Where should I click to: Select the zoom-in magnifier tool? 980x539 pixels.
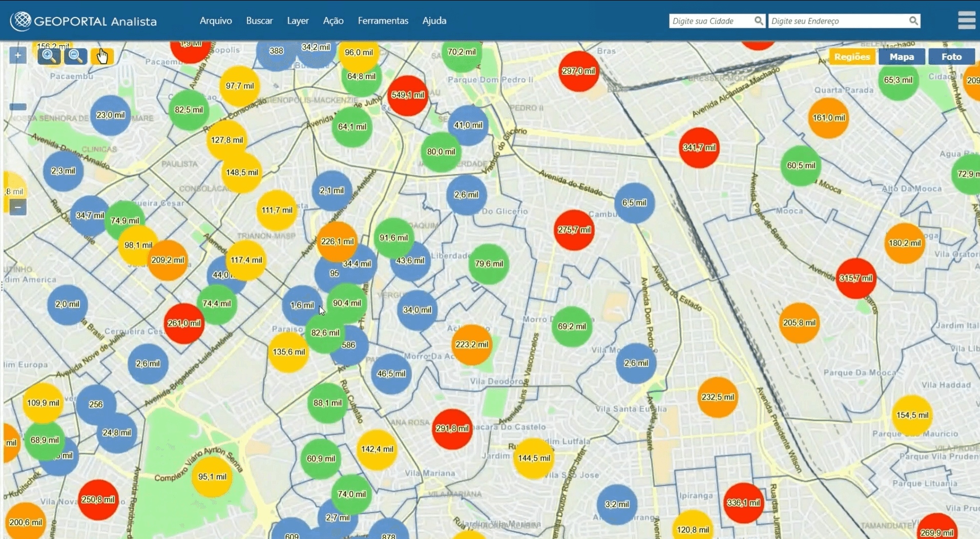[x=49, y=56]
